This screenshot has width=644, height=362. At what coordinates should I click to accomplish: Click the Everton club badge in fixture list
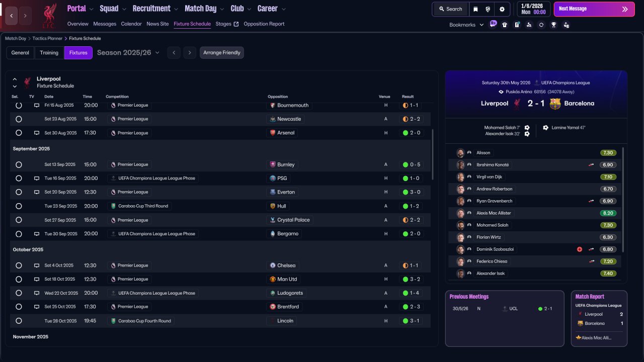coord(273,192)
